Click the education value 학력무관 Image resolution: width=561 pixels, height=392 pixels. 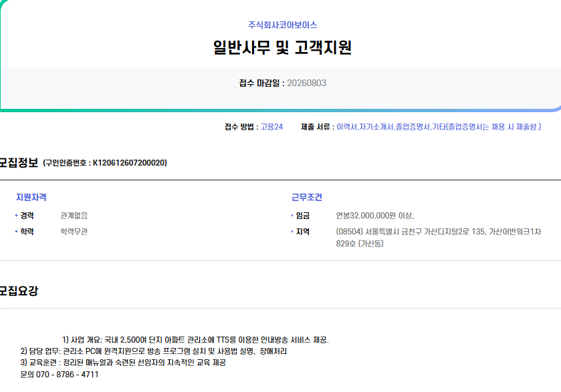coord(74,232)
